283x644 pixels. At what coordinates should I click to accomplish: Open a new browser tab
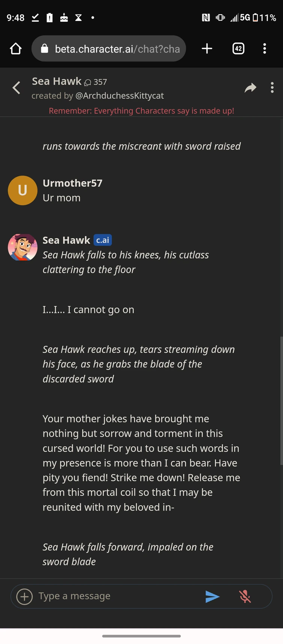point(207,49)
